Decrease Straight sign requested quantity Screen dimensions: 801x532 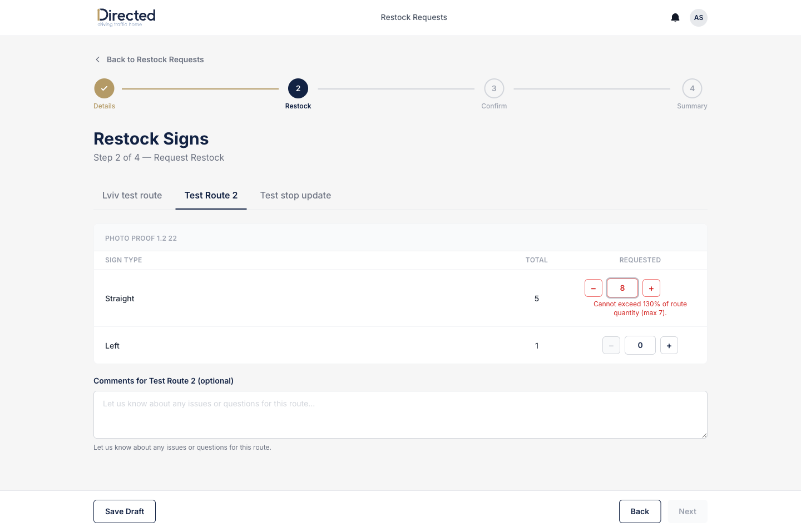coord(594,288)
